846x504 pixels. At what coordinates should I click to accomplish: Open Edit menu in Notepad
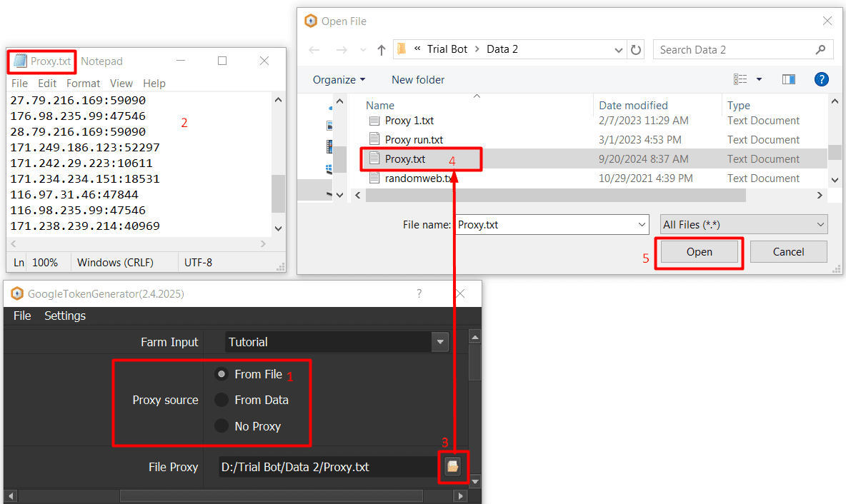(x=47, y=83)
